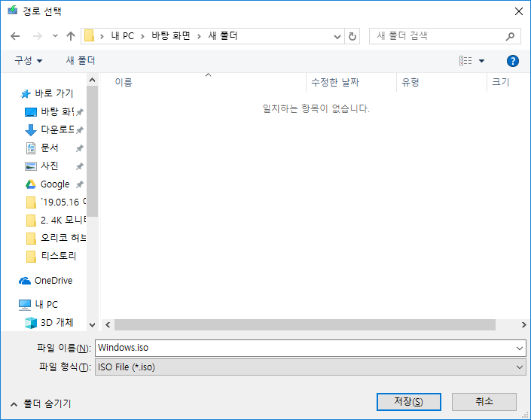
Task: Refresh the current folder view
Action: pyautogui.click(x=352, y=36)
